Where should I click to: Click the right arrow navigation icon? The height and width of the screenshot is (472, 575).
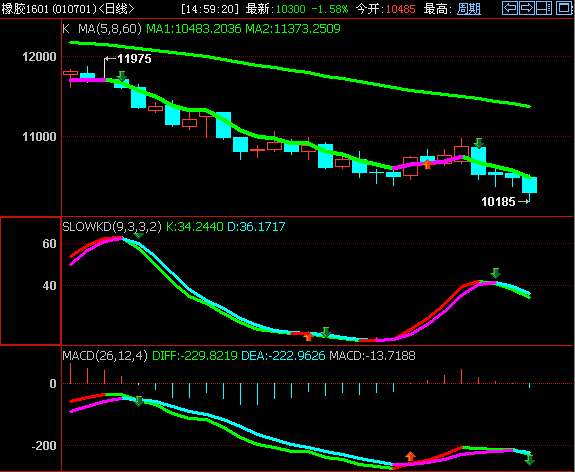527,8
